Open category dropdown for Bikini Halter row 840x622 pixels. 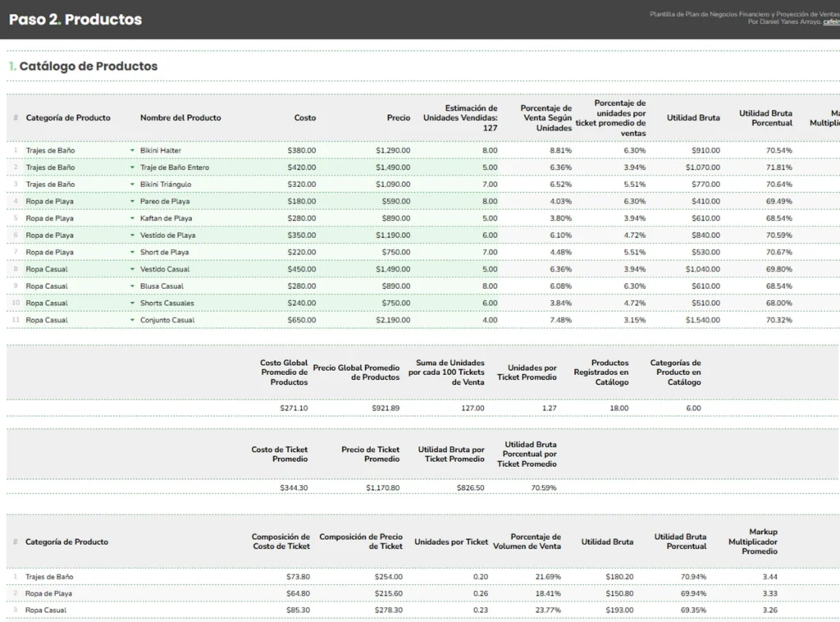point(132,150)
